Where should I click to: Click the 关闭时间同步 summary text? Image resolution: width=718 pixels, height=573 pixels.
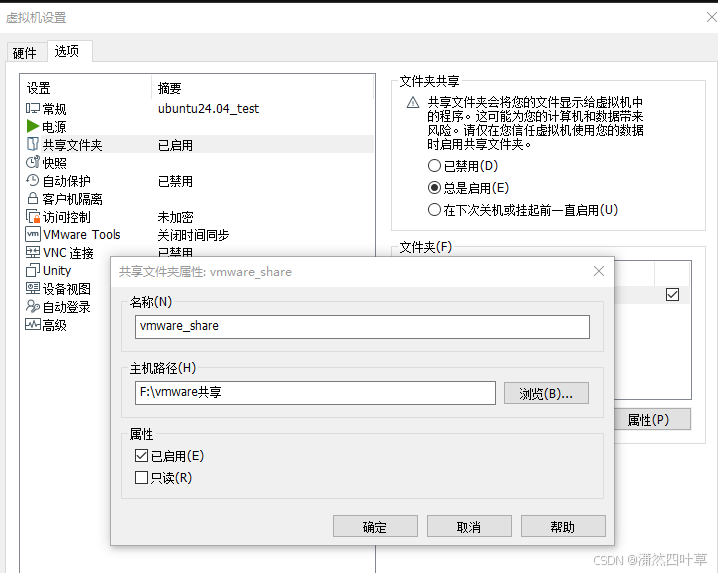pyautogui.click(x=193, y=235)
